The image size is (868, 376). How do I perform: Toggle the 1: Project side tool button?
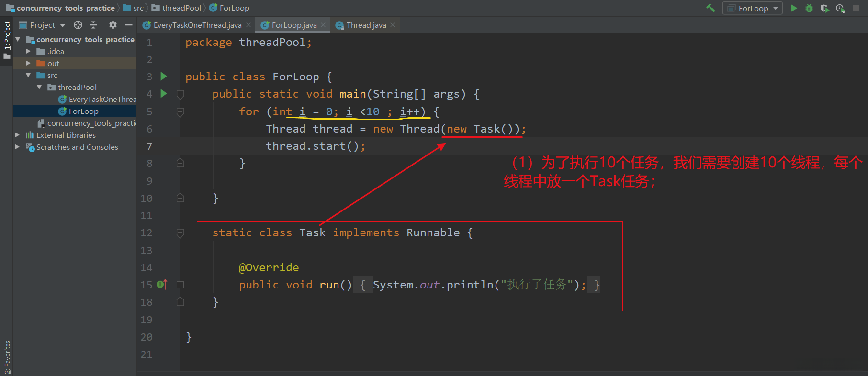(x=7, y=41)
